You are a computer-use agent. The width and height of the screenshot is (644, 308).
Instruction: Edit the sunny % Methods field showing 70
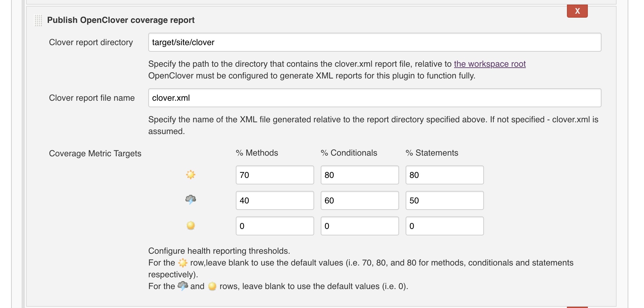[x=275, y=175]
